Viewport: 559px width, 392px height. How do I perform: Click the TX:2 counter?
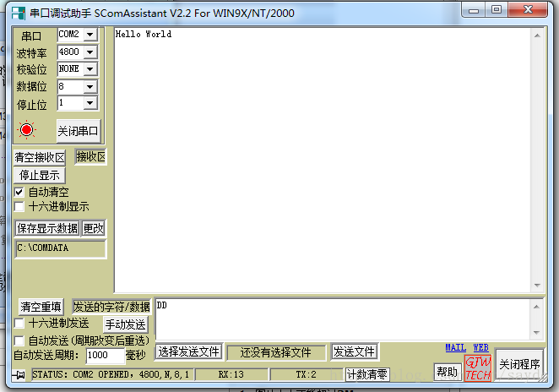point(307,374)
